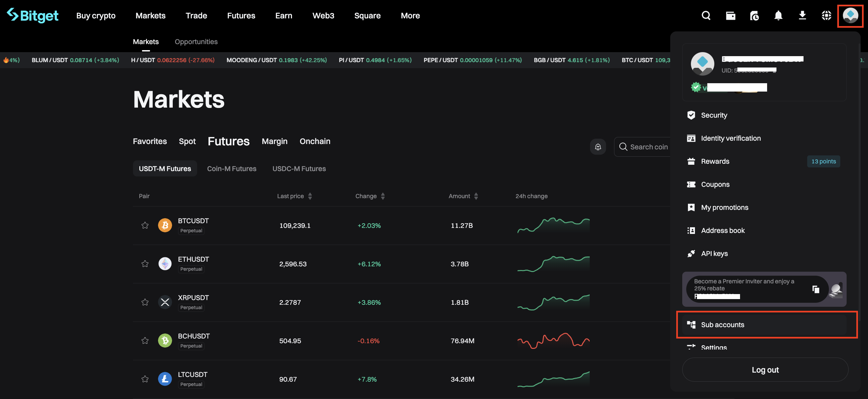Click the Bitcoin coin icon
Screen dimensions: 868x399
coord(165,226)
